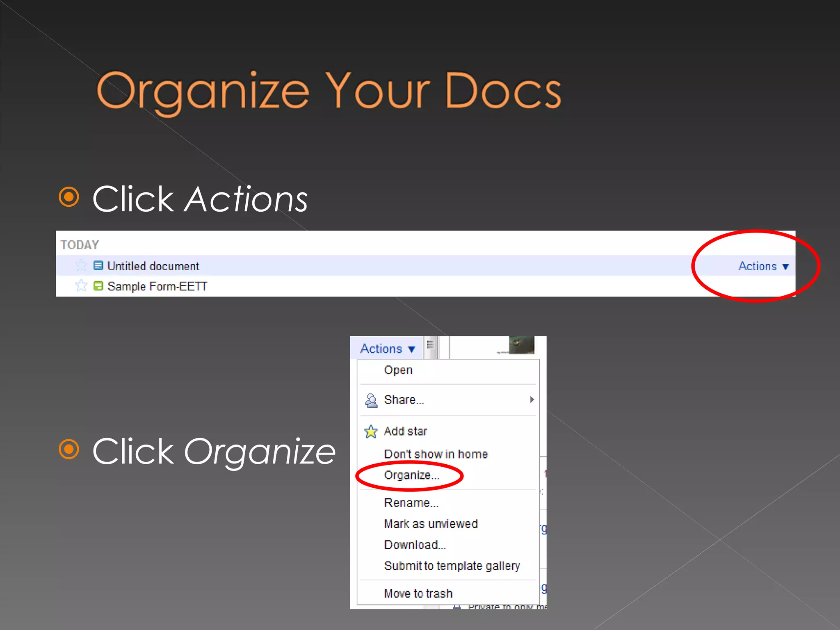Click the yellow Add star icon
The height and width of the screenshot is (630, 840).
(371, 431)
